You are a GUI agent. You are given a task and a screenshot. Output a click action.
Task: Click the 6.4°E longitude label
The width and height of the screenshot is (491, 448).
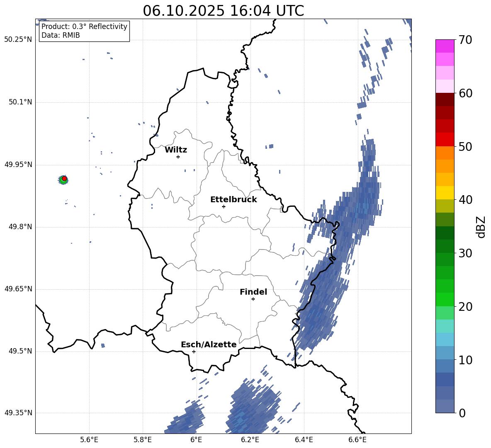(304, 440)
